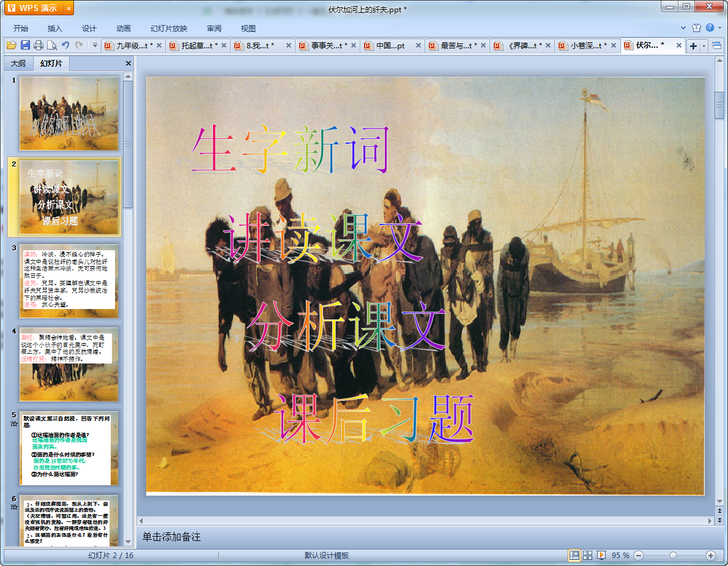Open the 开始 ribbon tab

[20, 28]
